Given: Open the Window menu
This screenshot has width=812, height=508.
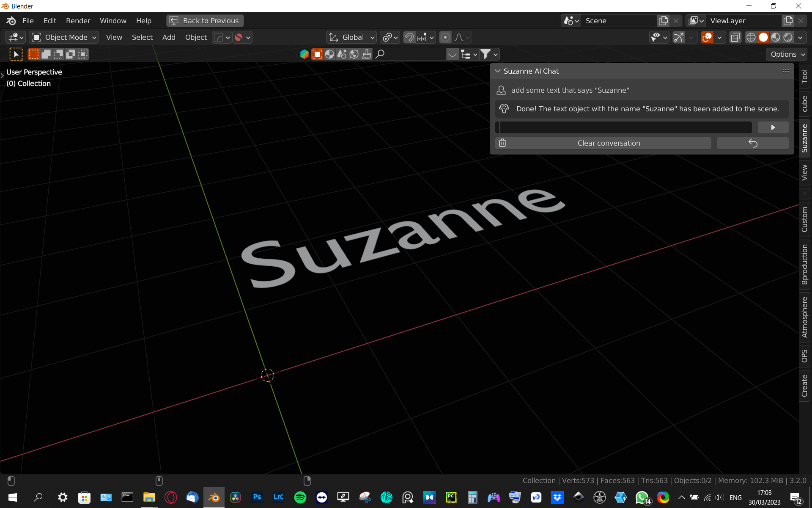Looking at the screenshot, I should click(x=113, y=21).
